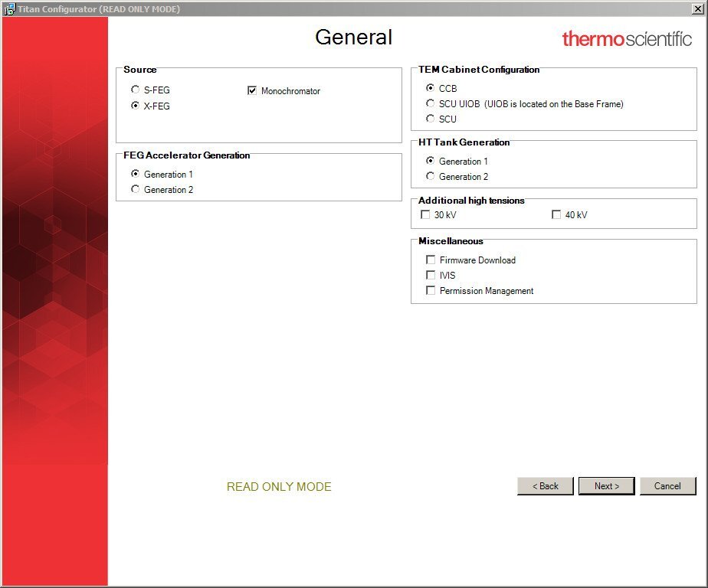Click the TEM Cabinet Configuration label
The image size is (708, 588).
point(479,70)
